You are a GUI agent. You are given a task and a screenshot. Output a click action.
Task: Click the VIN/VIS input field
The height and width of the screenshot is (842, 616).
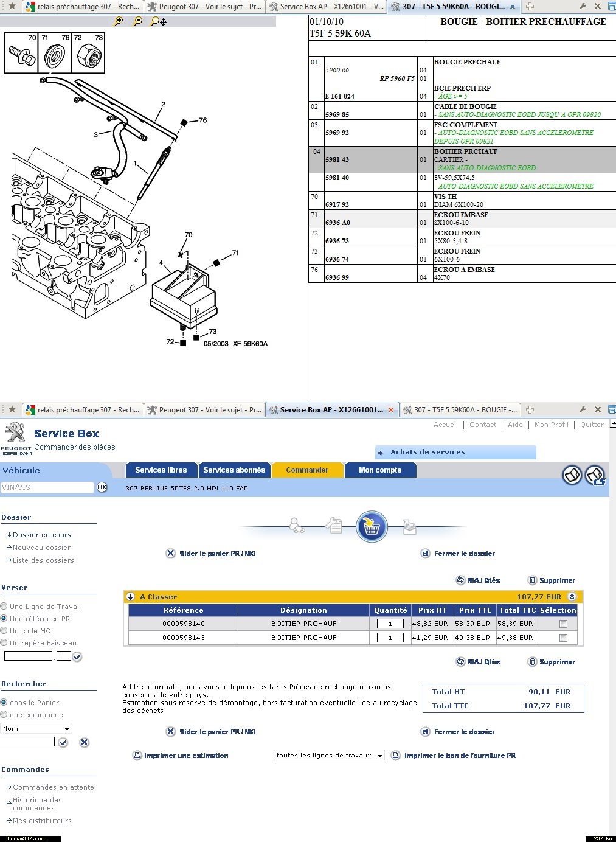pyautogui.click(x=47, y=487)
